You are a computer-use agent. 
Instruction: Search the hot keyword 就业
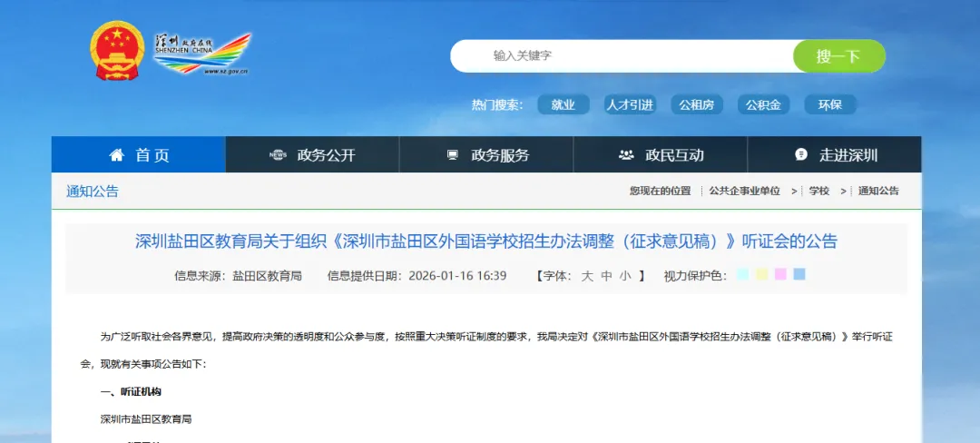click(x=563, y=105)
